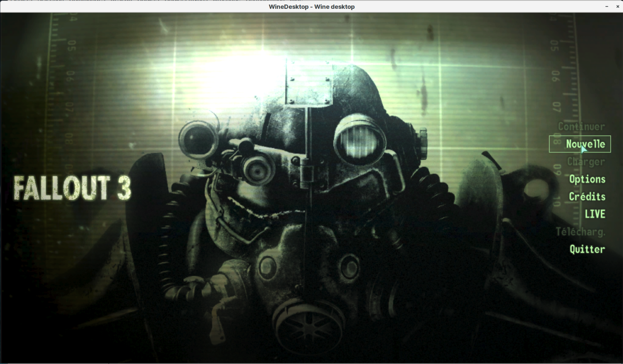Open the LIVE menu entry
Image resolution: width=623 pixels, height=364 pixels.
(x=594, y=214)
